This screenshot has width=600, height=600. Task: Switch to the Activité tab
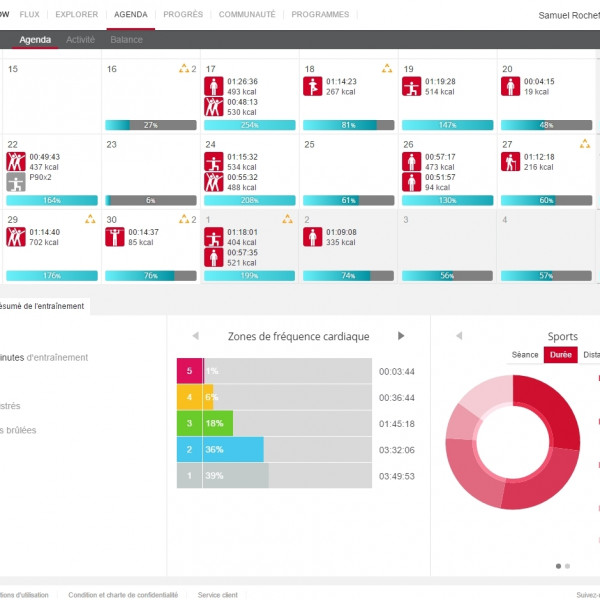81,39
